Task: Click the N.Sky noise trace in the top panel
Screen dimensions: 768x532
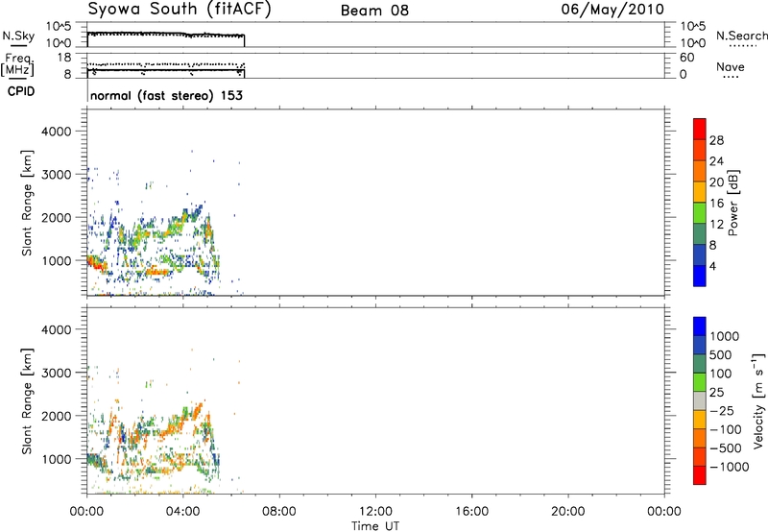Action: (165, 34)
